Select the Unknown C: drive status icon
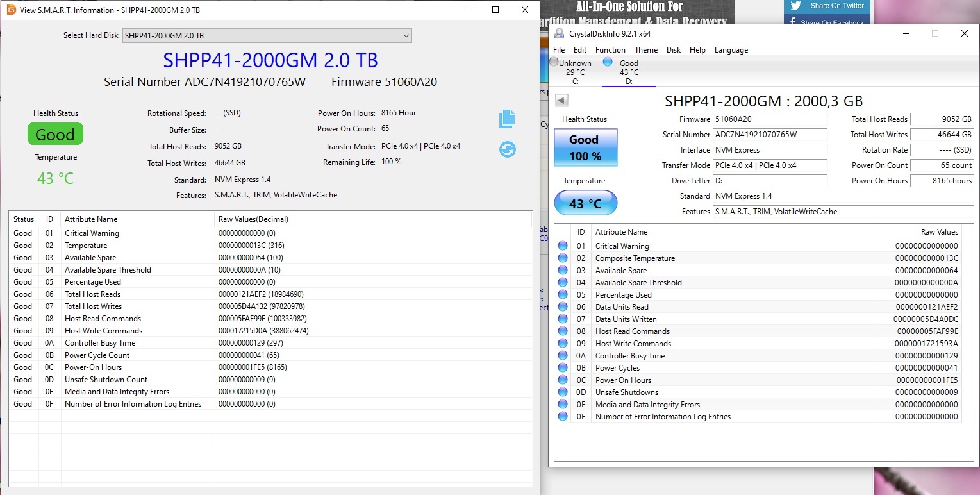 tap(554, 62)
